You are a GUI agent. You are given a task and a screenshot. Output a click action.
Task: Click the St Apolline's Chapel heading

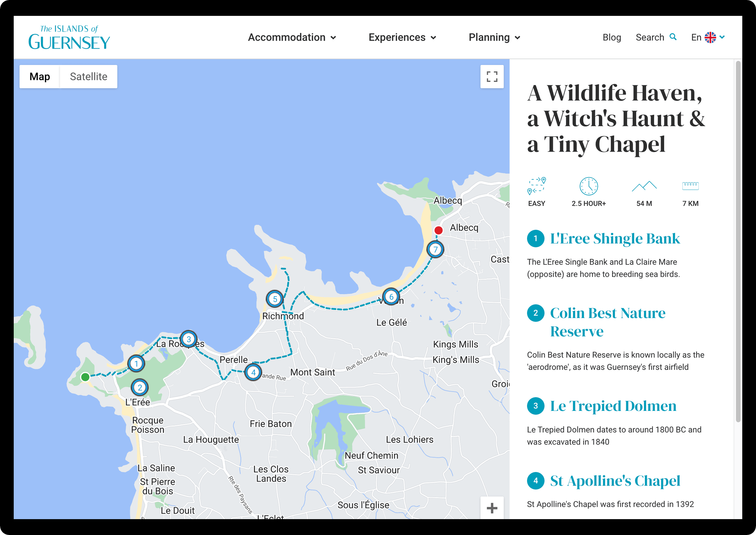pos(615,481)
